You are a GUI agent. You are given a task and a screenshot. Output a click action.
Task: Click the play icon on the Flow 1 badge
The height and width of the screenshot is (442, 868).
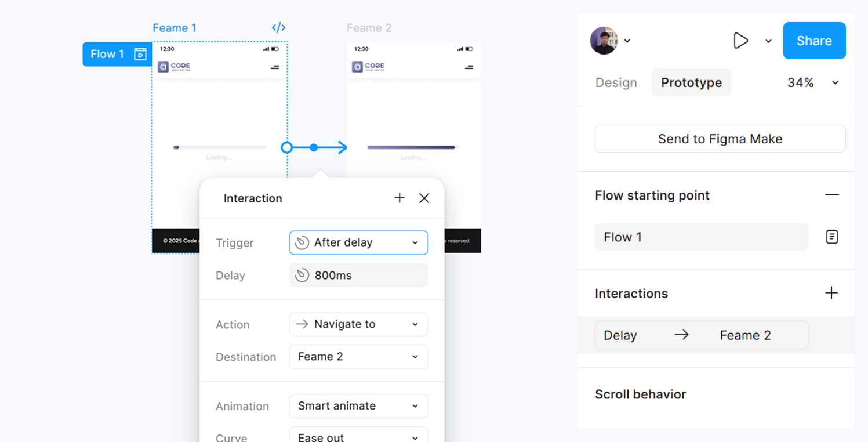[140, 54]
